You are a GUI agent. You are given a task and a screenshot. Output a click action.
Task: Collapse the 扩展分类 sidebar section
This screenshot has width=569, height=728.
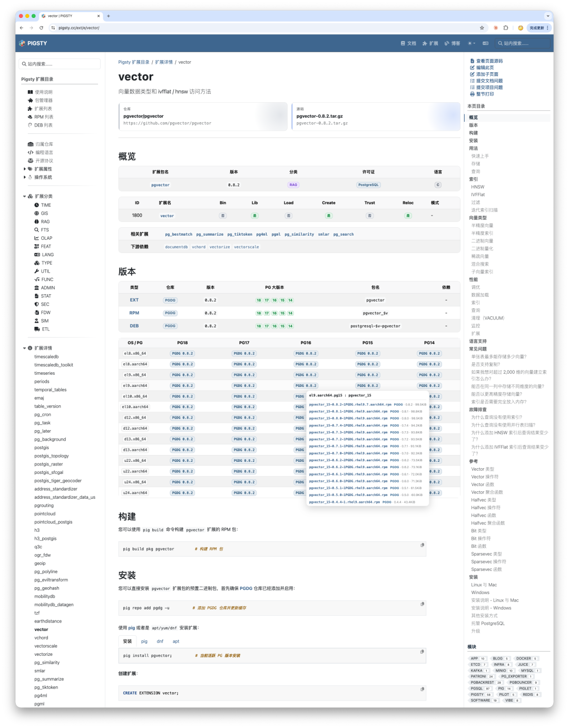[x=25, y=197]
